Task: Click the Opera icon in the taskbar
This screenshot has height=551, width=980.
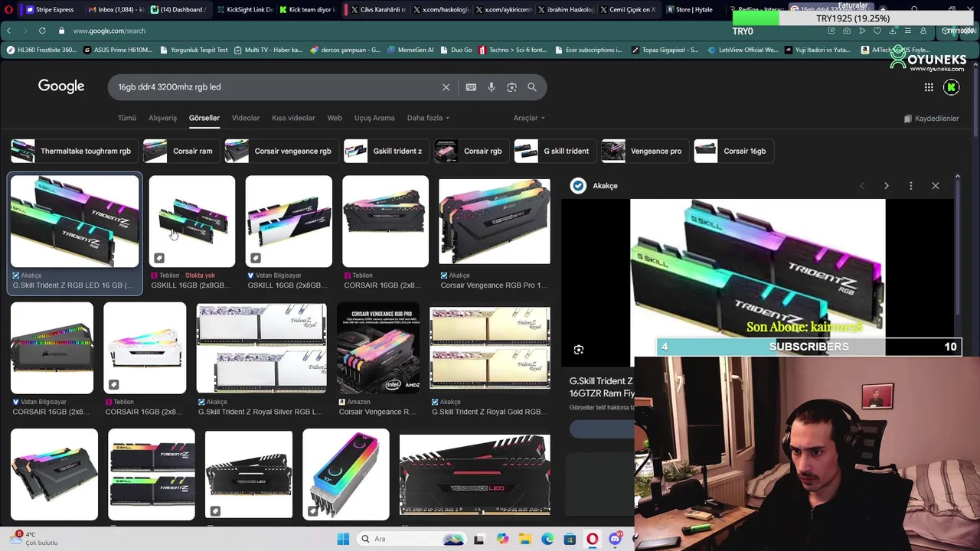Action: coord(593,539)
